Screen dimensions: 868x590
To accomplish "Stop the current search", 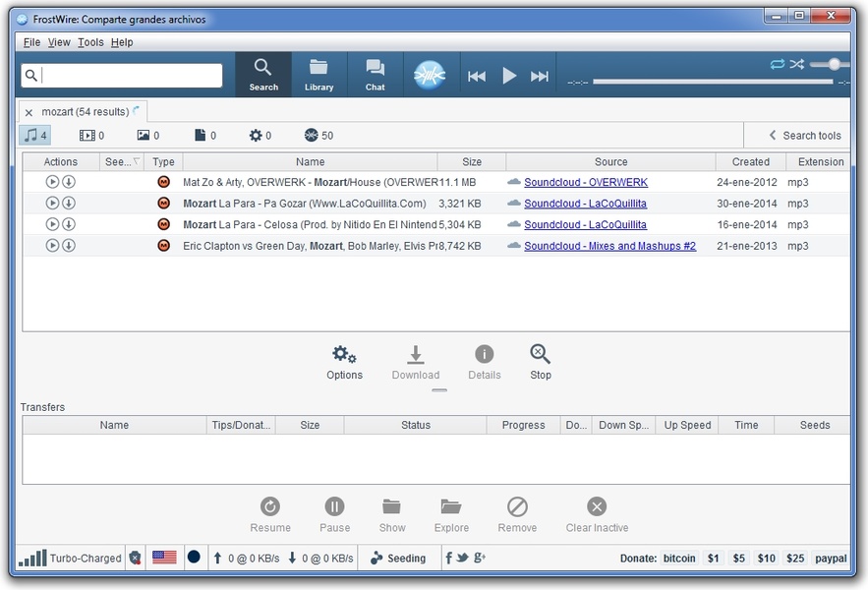I will [540, 362].
